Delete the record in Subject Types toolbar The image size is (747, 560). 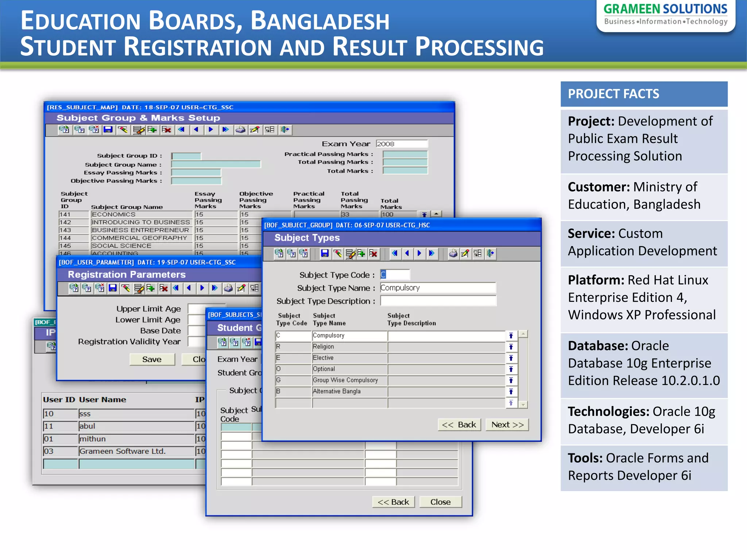[373, 253]
